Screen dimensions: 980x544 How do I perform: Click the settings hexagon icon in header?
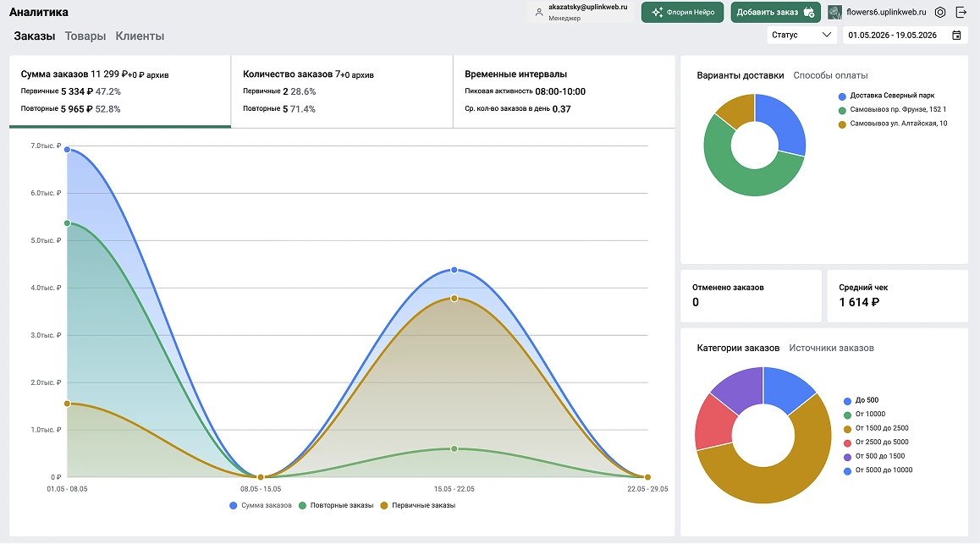[940, 12]
